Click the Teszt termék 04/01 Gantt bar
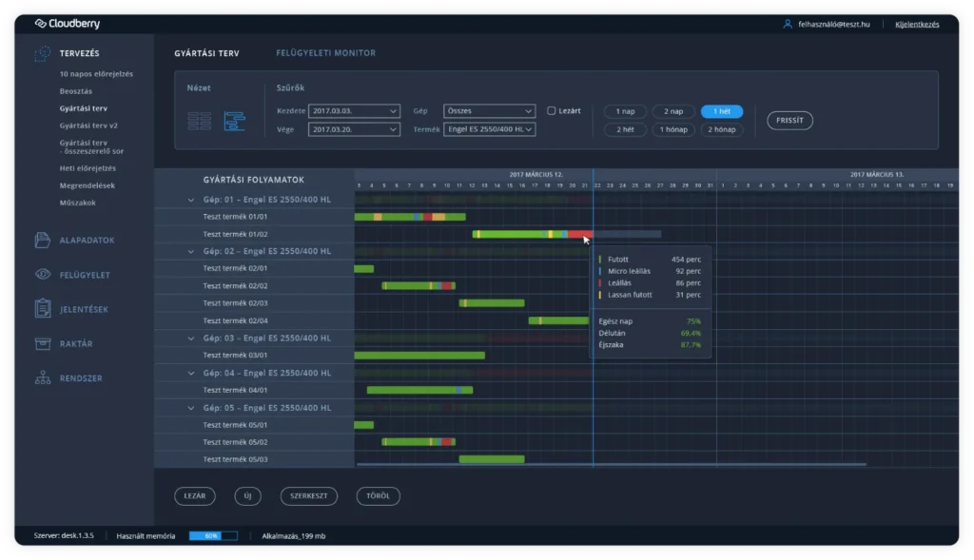 point(419,391)
